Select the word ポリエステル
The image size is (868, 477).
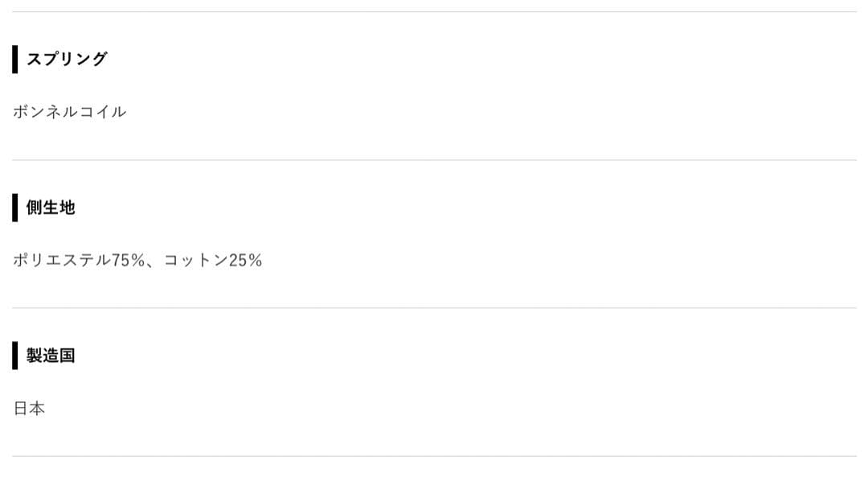coord(62,261)
